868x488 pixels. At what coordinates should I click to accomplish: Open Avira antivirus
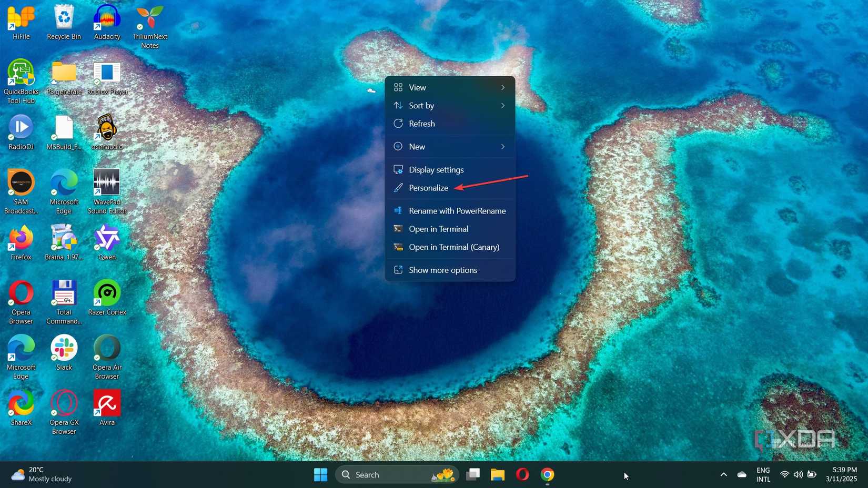(107, 402)
